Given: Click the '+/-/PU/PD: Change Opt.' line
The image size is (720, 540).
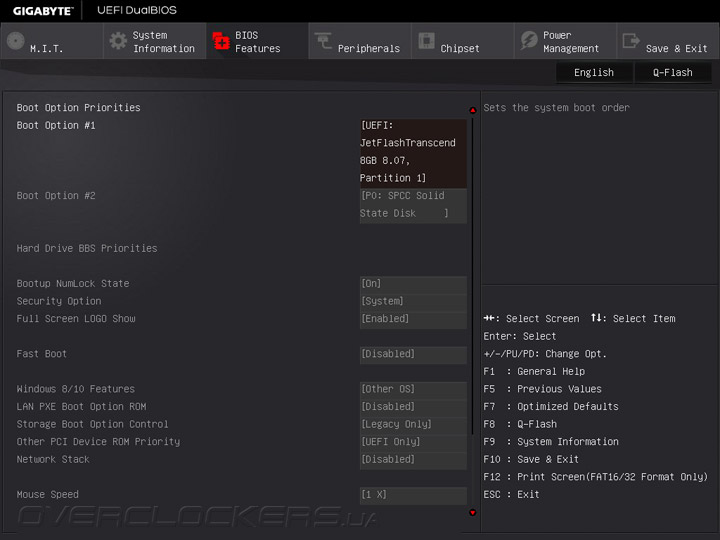Looking at the screenshot, I should (545, 354).
